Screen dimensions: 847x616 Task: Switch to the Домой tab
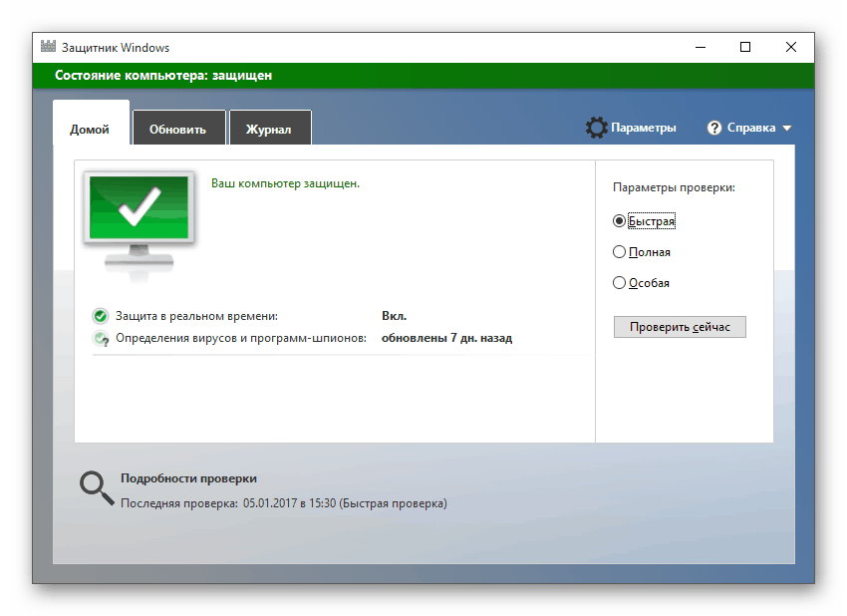[x=91, y=124]
